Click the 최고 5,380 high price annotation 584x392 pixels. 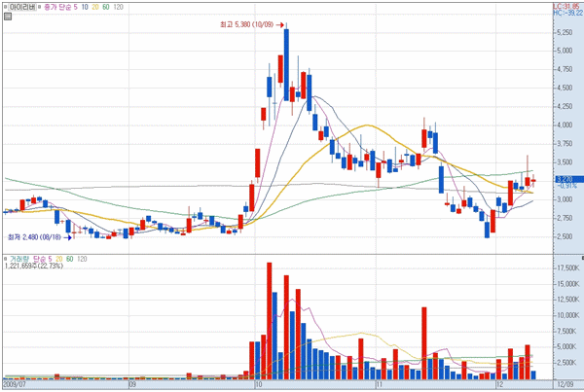(247, 25)
